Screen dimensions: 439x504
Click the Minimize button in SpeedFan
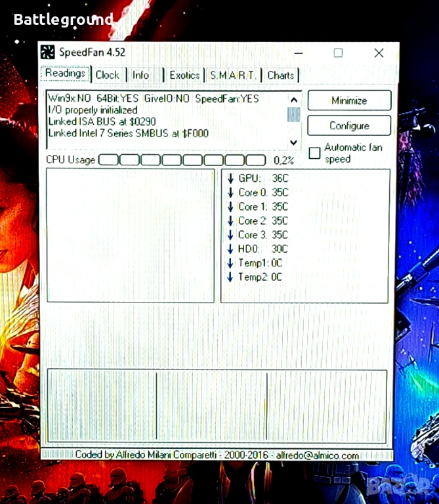tap(349, 100)
